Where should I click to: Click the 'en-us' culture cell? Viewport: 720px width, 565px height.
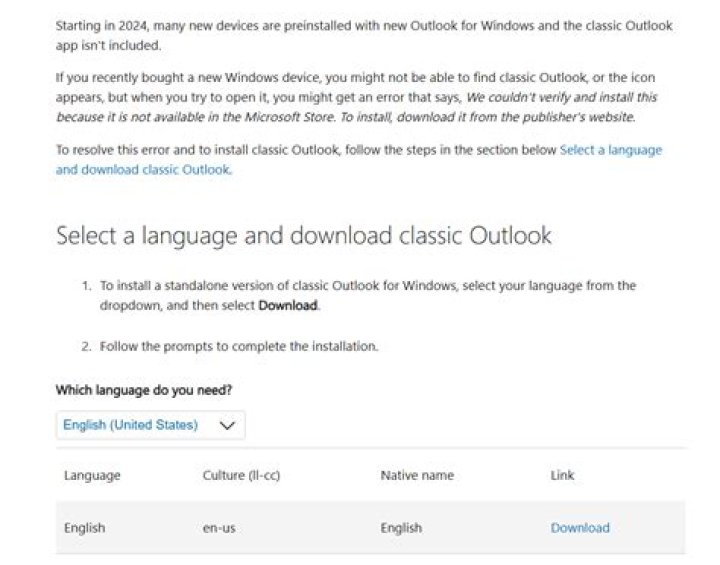pyautogui.click(x=219, y=528)
